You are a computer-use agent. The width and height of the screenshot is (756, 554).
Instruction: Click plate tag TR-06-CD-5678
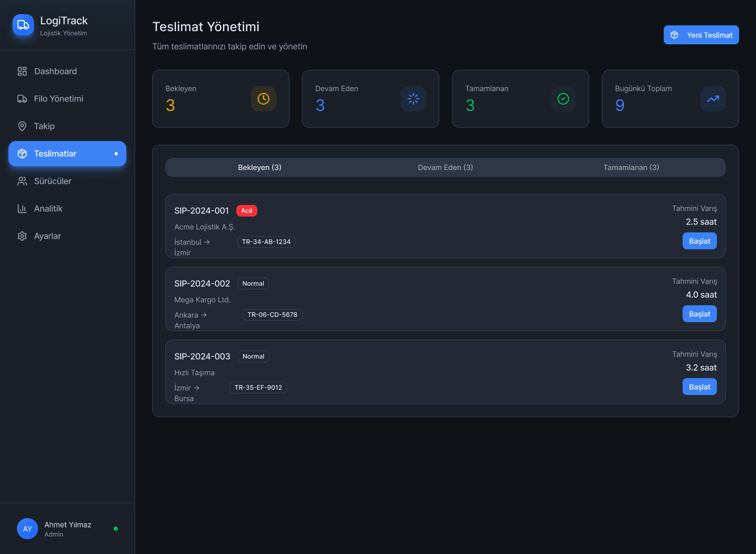tap(272, 315)
